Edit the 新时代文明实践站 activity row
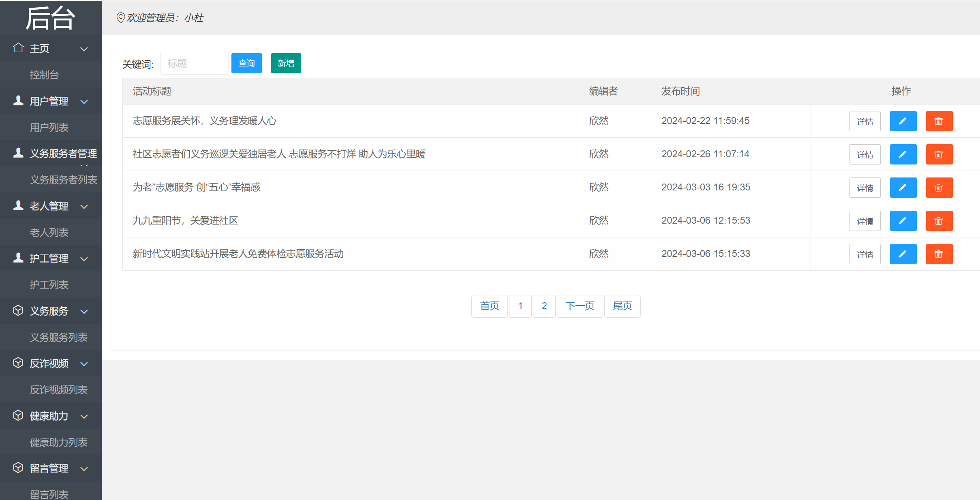 pos(903,254)
